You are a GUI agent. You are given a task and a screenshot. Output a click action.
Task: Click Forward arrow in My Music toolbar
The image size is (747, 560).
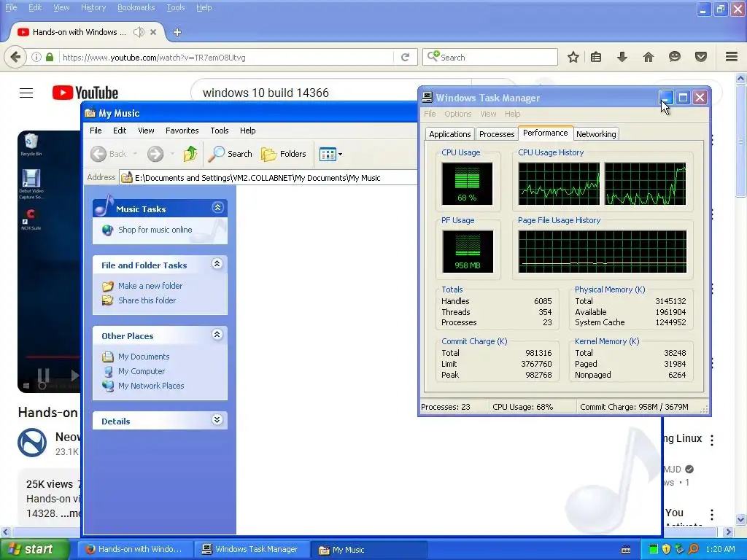(x=155, y=154)
